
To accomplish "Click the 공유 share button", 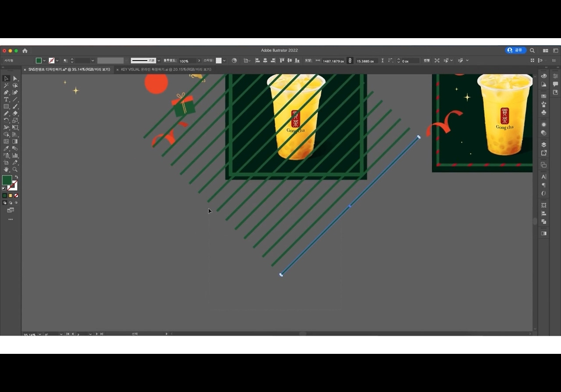I will pyautogui.click(x=515, y=50).
